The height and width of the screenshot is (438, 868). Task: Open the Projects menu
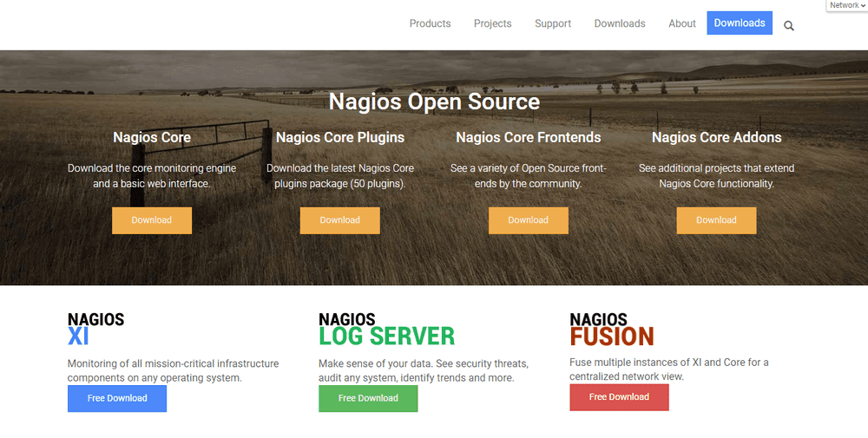pos(493,23)
